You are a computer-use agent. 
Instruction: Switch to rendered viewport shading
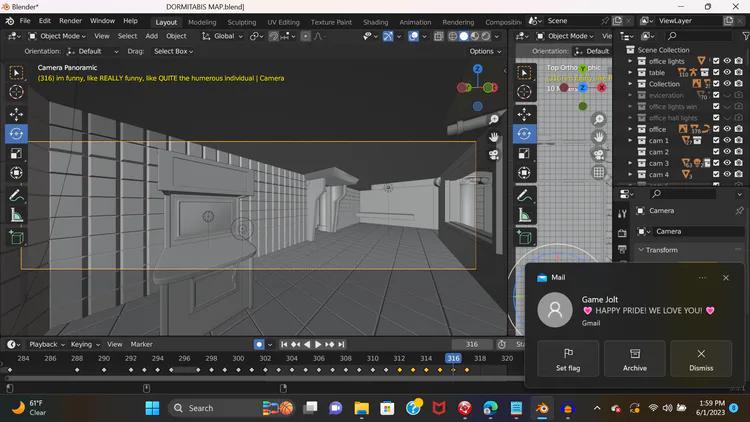point(486,36)
